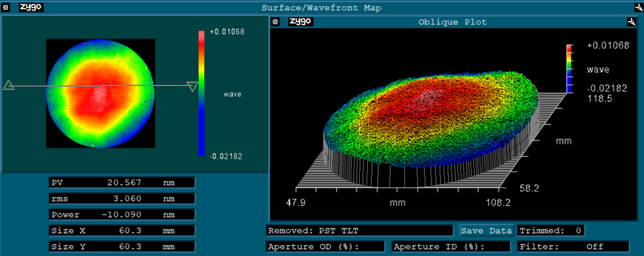Click the zygo logo in Oblique Plot
Screen dimensions: 644x256
point(301,22)
